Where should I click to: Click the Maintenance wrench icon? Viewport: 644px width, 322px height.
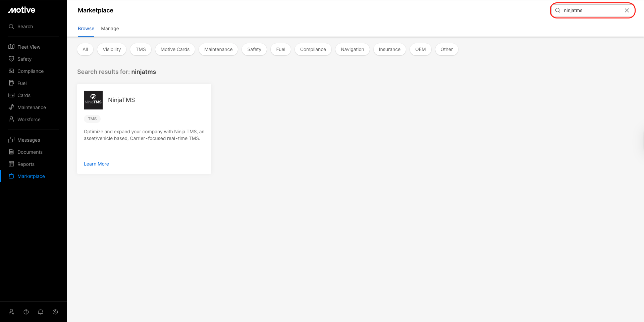tap(11, 107)
